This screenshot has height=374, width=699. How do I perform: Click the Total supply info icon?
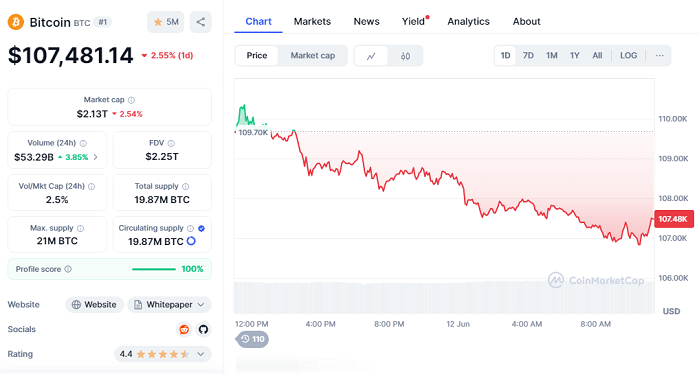185,187
